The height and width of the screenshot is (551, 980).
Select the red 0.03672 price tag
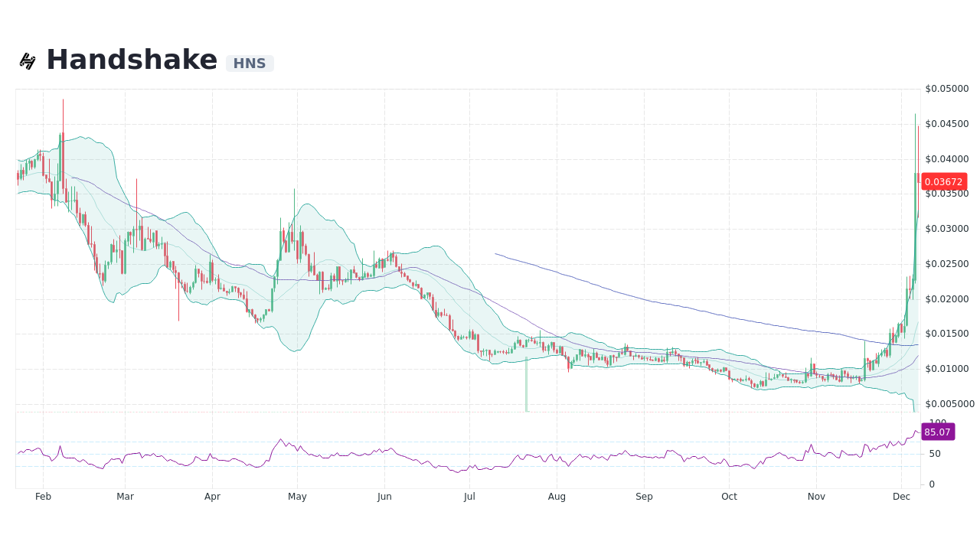pyautogui.click(x=942, y=181)
